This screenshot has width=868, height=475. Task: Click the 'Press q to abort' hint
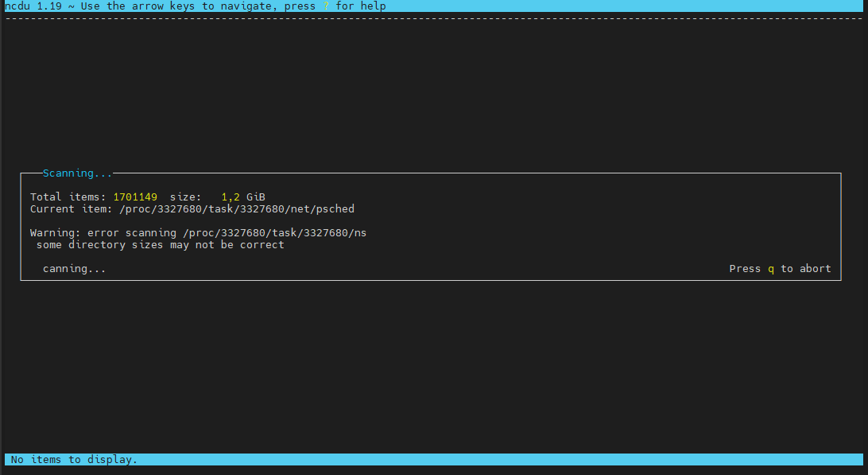(780, 269)
